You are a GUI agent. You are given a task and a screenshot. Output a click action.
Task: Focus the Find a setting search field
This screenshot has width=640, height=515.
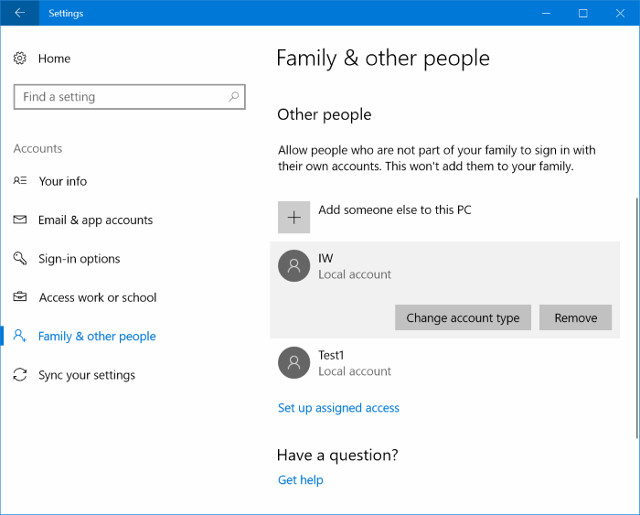coord(120,97)
